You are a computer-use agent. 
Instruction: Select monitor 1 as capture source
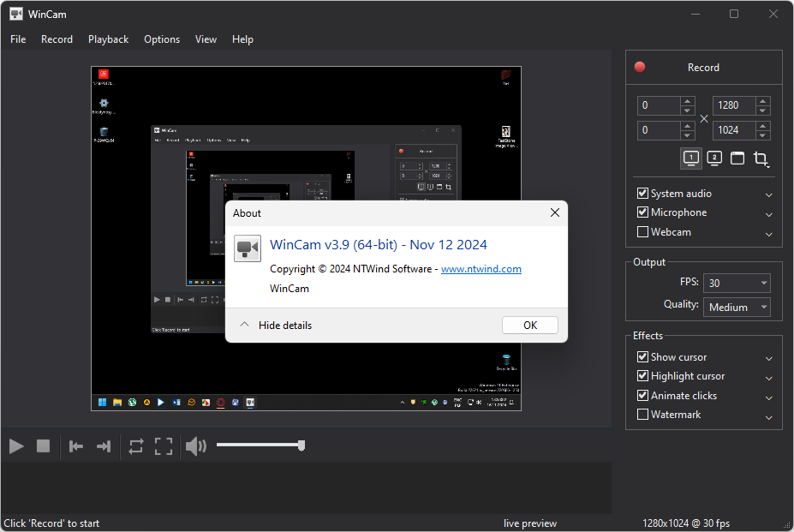(x=691, y=158)
